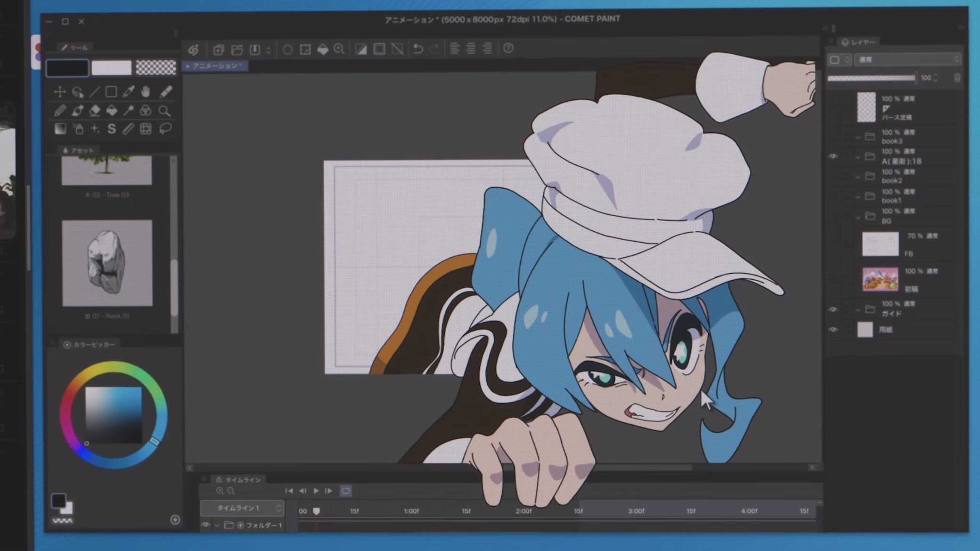
Task: Redo the last undone action
Action: [x=434, y=48]
